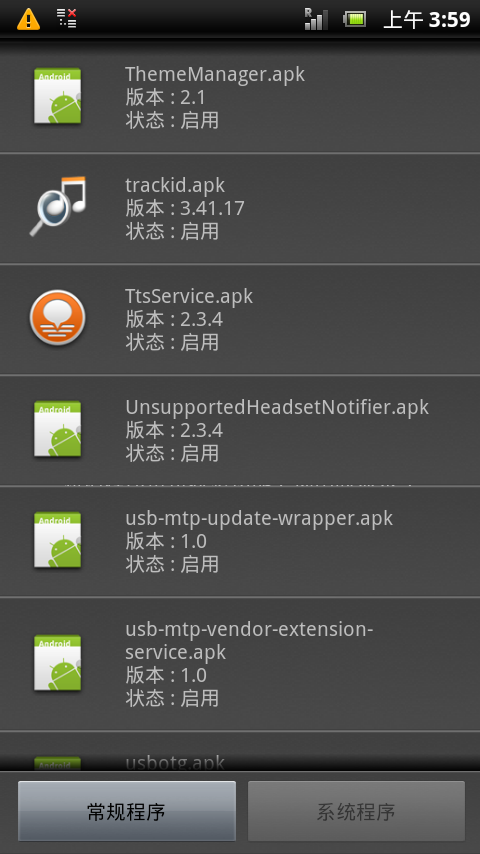Tap the partially visible usbotg.apk entry
The width and height of the screenshot is (480, 854).
point(240,752)
